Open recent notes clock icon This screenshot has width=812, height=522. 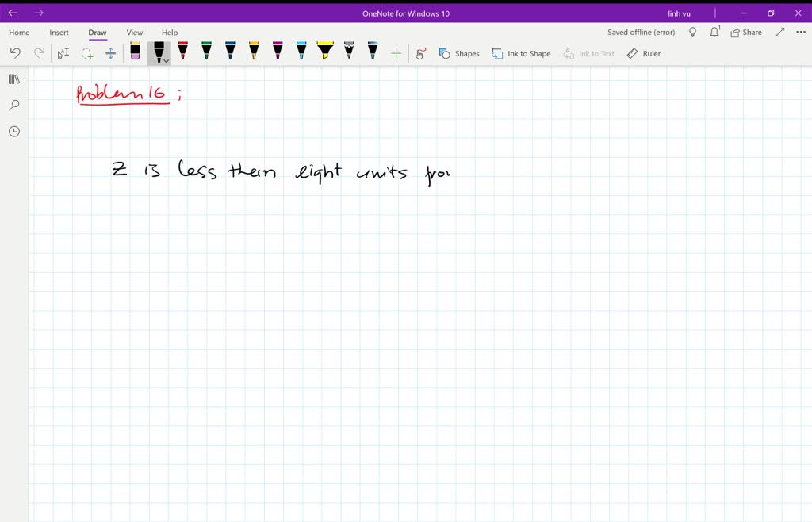coord(13,132)
